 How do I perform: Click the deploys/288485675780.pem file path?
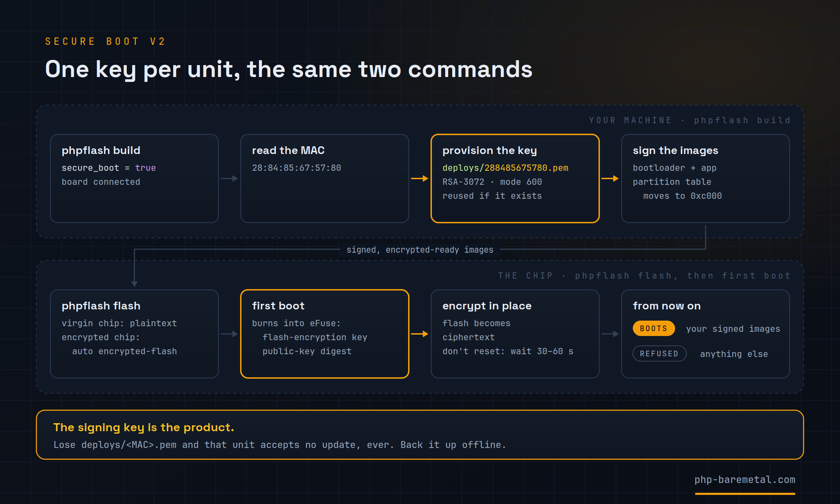(x=505, y=168)
